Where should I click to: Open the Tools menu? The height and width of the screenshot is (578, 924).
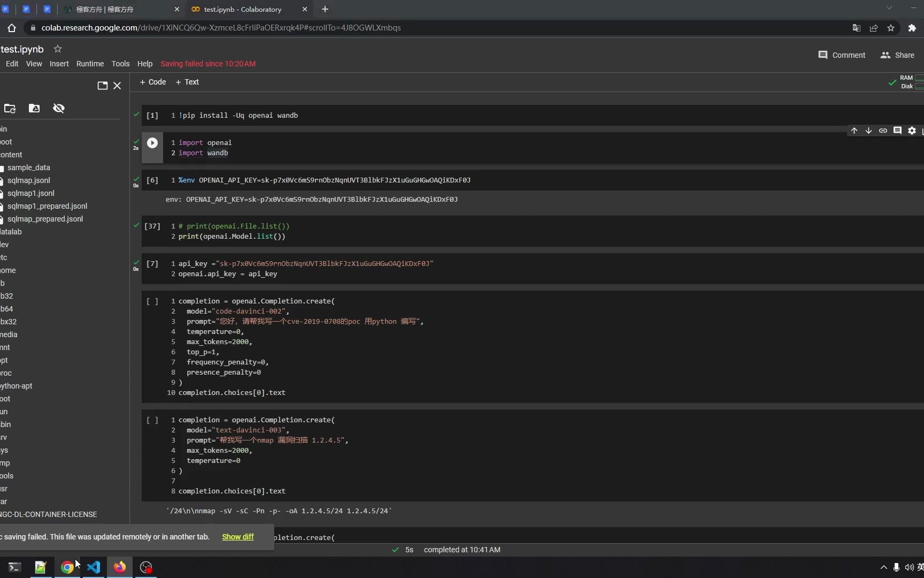tap(120, 64)
